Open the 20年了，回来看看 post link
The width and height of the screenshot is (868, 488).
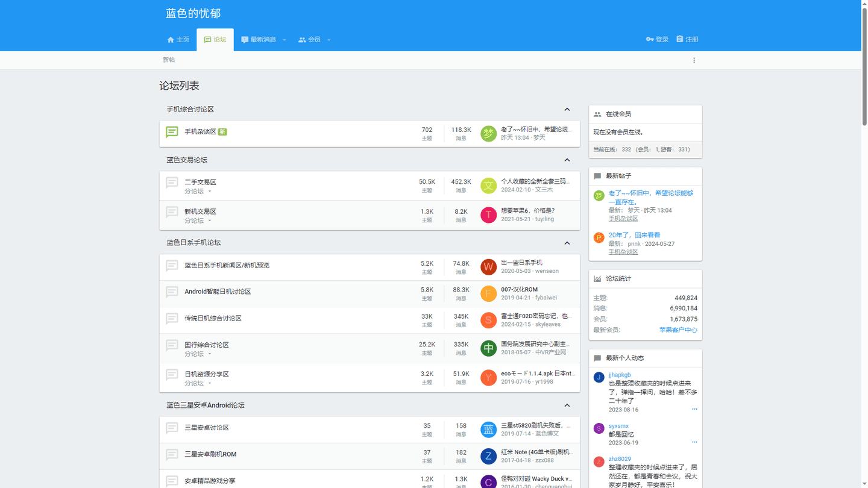(634, 235)
